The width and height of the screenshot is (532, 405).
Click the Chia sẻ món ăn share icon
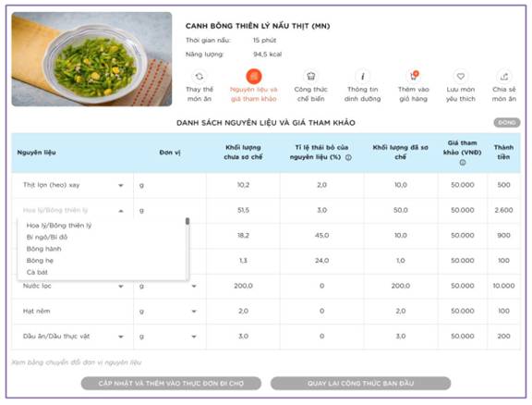[504, 77]
